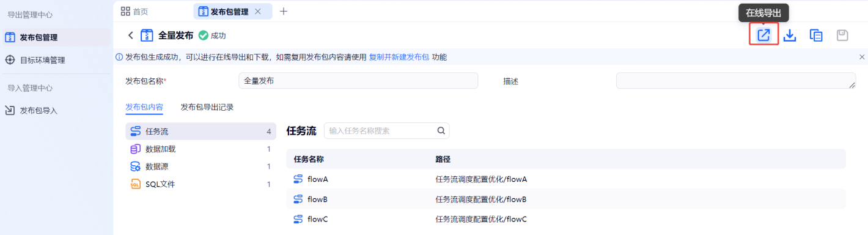Click the 发布包导入 import icon

click(10, 110)
